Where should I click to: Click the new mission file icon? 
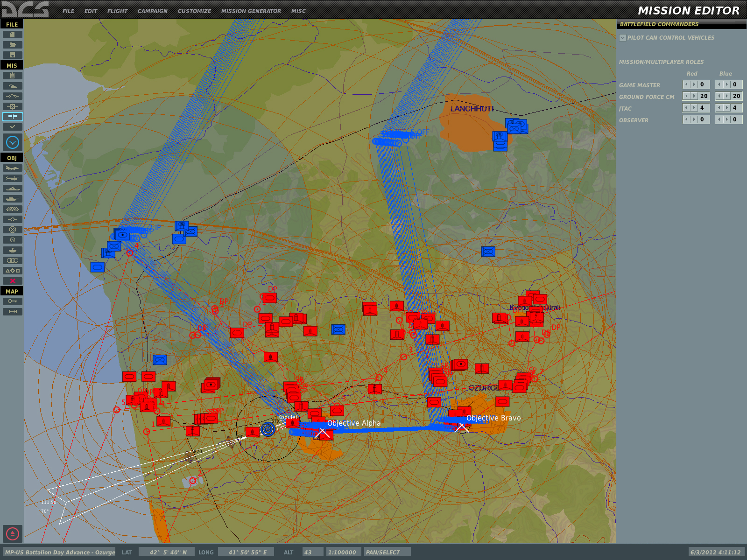(13, 35)
